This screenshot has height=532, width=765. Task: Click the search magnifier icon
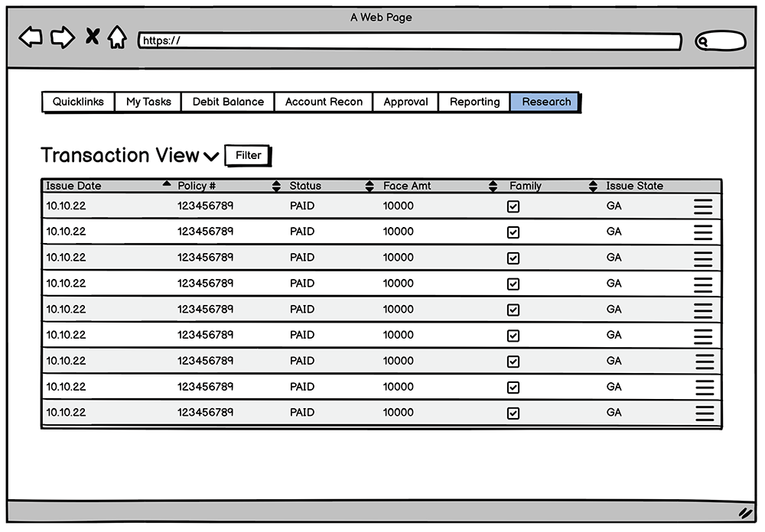pyautogui.click(x=705, y=42)
